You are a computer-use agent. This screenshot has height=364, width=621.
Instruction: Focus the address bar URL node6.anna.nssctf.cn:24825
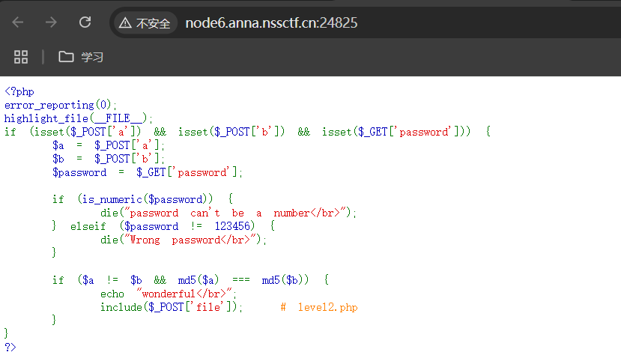[271, 23]
